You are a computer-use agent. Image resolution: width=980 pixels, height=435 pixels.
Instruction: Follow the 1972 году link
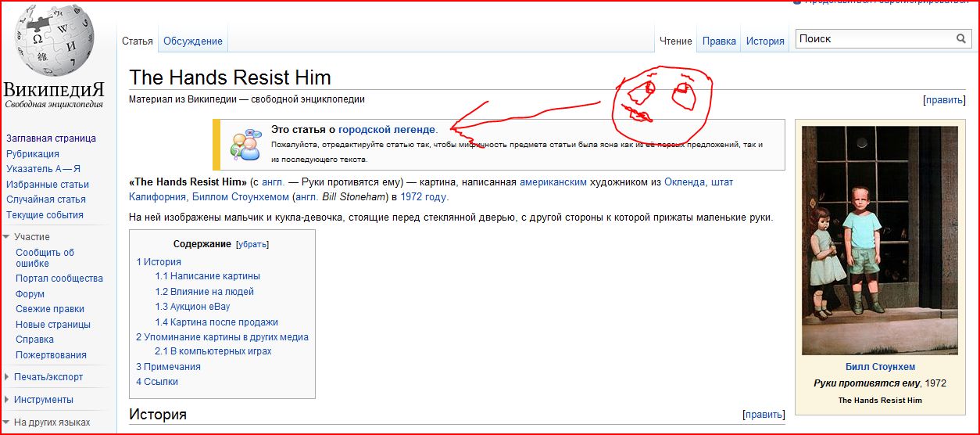coord(424,197)
